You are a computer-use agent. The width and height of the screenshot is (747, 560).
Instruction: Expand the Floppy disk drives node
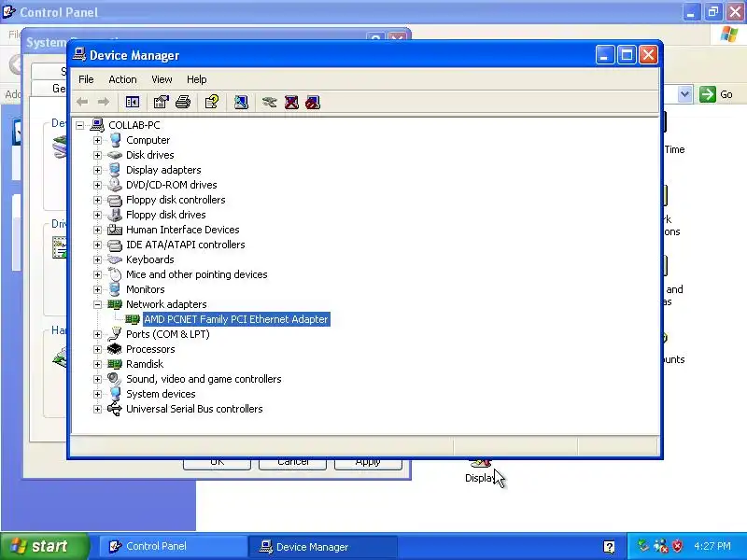pos(98,215)
